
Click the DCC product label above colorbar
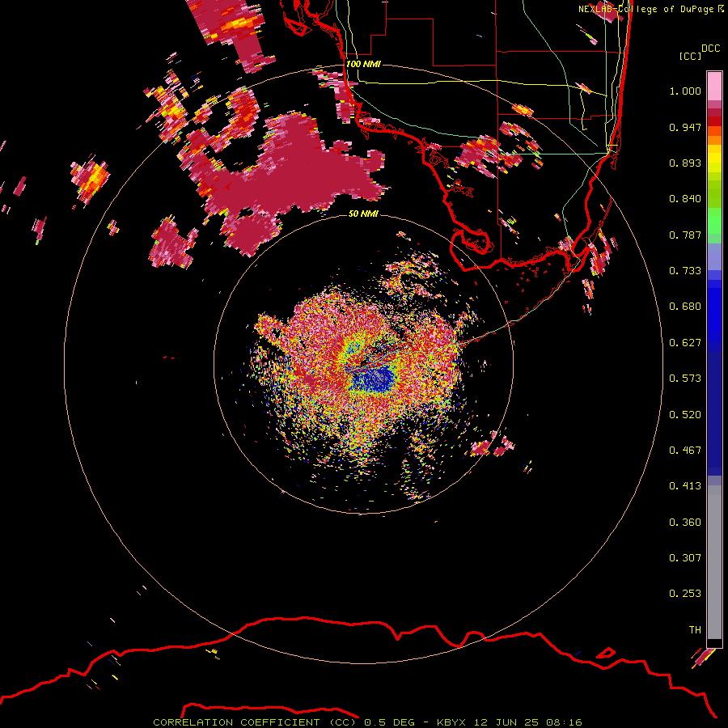click(710, 49)
